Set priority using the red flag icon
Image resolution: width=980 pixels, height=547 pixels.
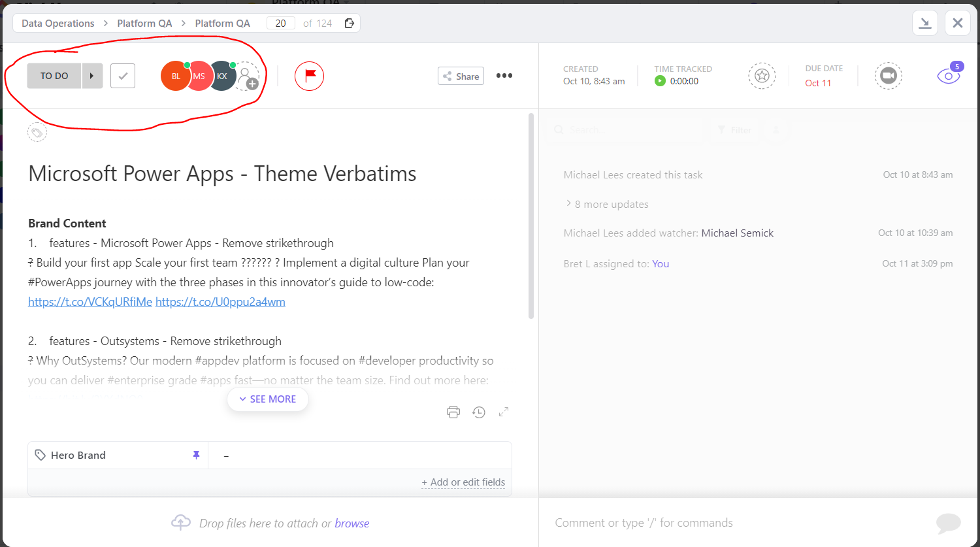point(310,76)
